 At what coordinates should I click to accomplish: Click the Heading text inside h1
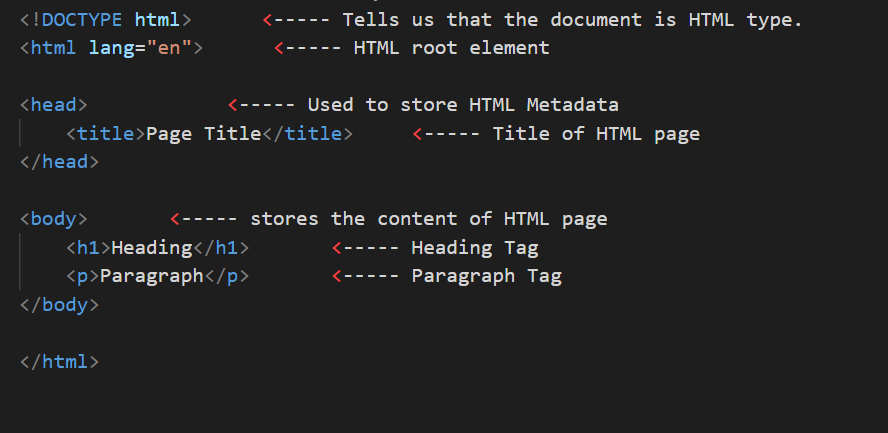(x=152, y=248)
